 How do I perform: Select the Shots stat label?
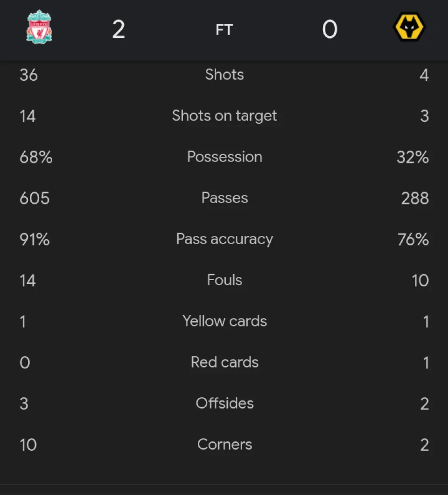tap(224, 75)
